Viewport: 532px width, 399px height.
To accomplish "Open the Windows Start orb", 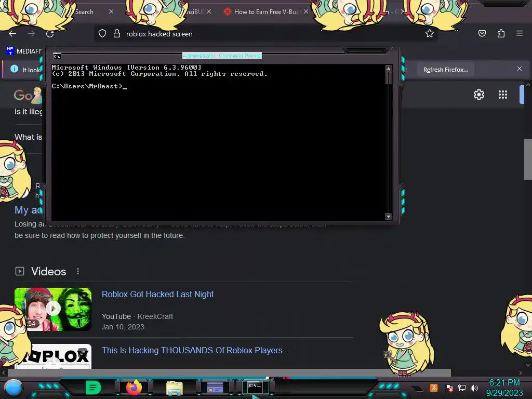I will pos(14,388).
